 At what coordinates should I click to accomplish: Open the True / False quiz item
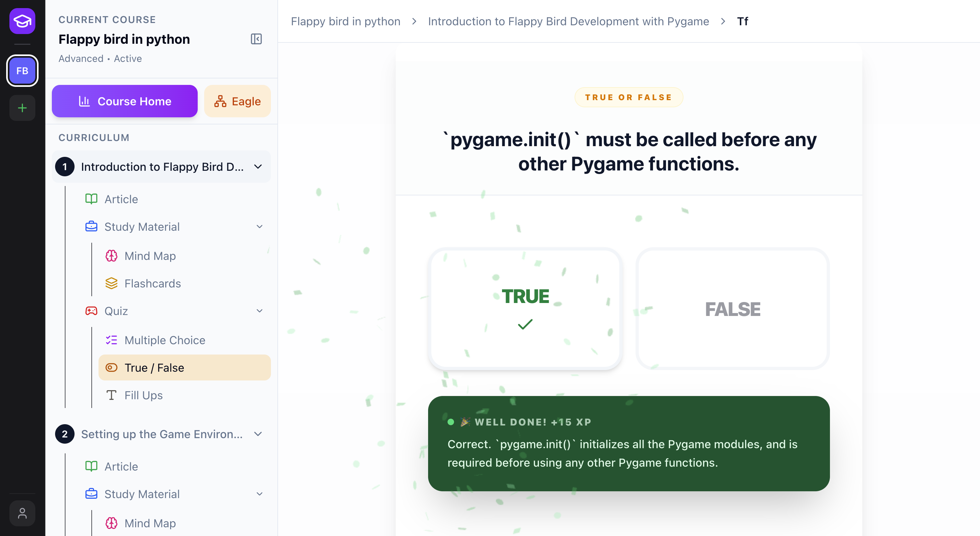[x=154, y=368]
